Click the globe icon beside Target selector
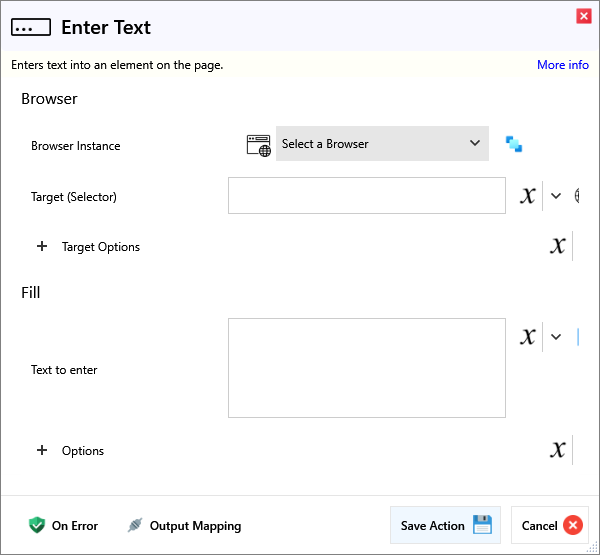Viewport: 600px width, 555px height. (577, 196)
